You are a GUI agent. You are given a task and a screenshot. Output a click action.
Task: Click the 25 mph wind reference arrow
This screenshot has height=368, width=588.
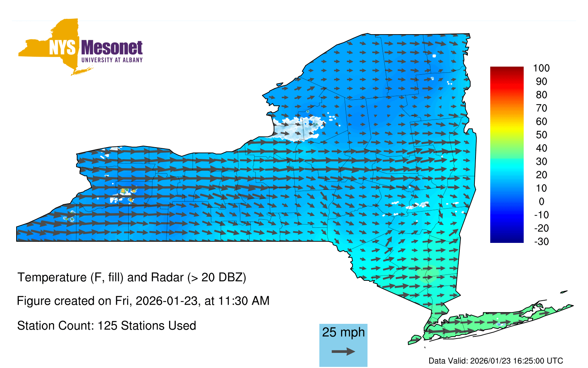click(x=343, y=351)
